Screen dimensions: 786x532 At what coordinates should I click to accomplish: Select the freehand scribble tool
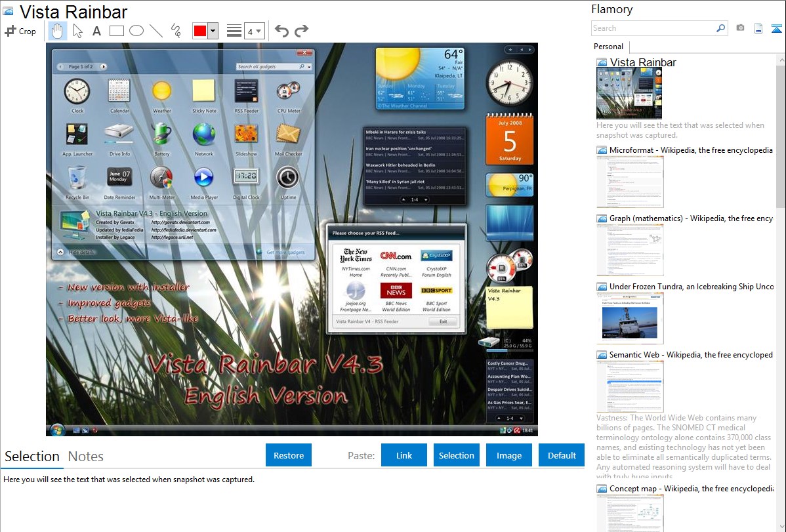click(176, 31)
